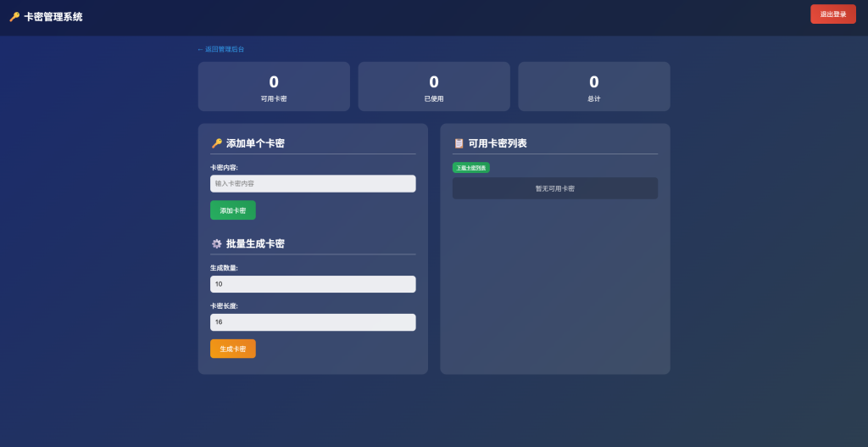The image size is (868, 447).
Task: Click the 可用卡密列表 heading text
Action: (497, 143)
